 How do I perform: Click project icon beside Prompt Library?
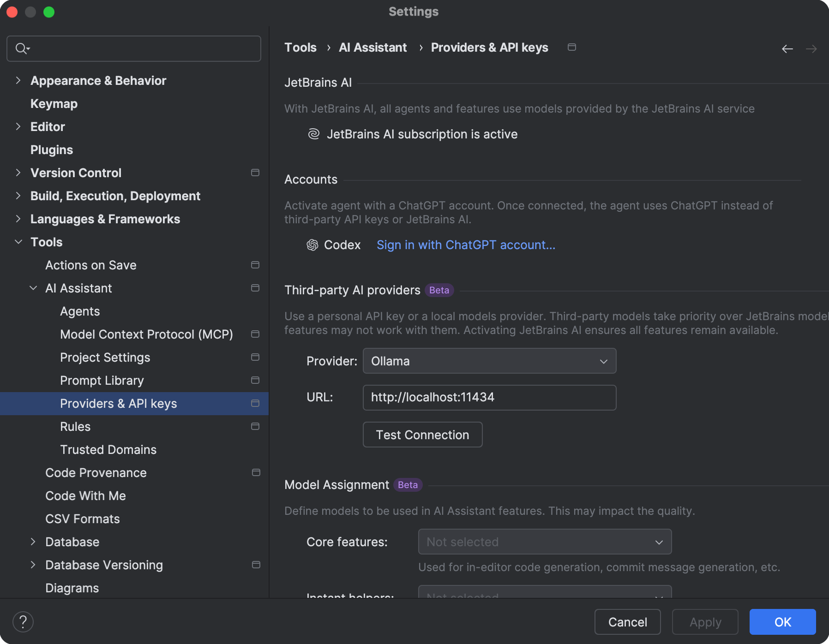[255, 380]
